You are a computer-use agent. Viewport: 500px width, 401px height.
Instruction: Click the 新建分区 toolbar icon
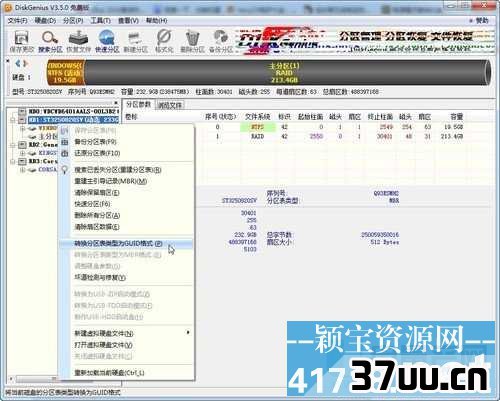[x=135, y=38]
